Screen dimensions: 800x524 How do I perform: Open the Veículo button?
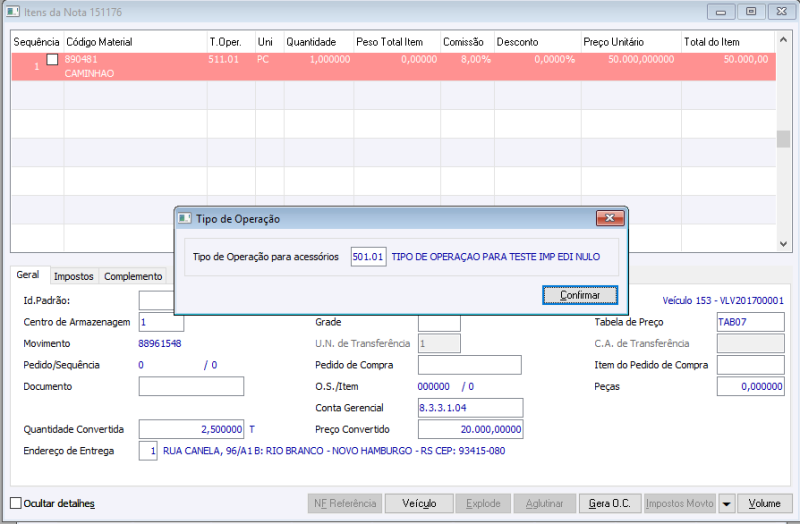(x=419, y=503)
